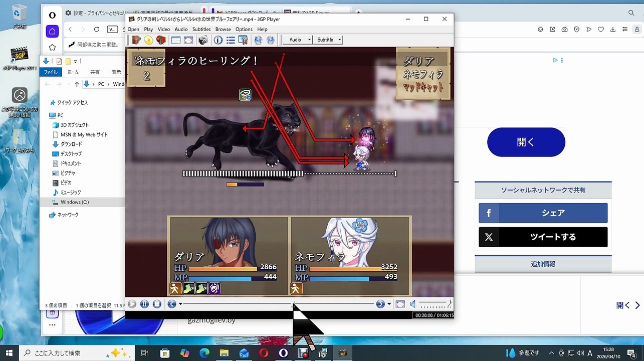Click the play button in 3GP Player
Screen dimensions: 644x361
[x=132, y=304]
